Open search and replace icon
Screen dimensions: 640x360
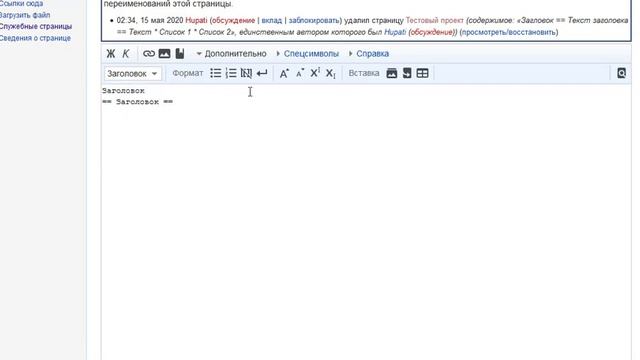click(x=621, y=73)
